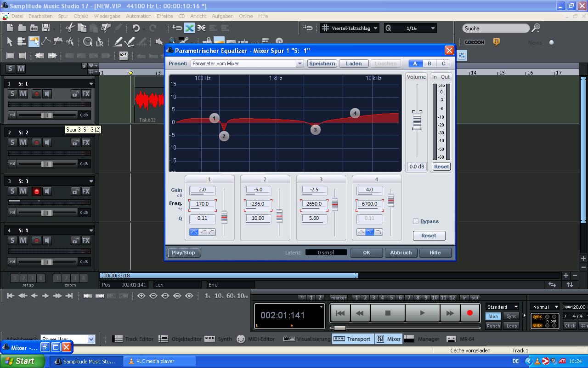Expand track 4 header menu arrow

[91, 230]
